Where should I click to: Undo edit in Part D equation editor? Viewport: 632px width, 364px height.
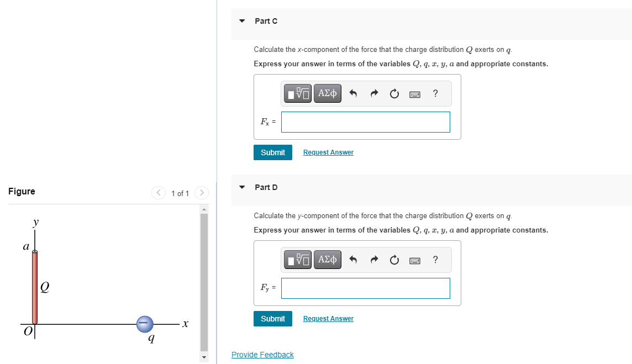(x=353, y=259)
